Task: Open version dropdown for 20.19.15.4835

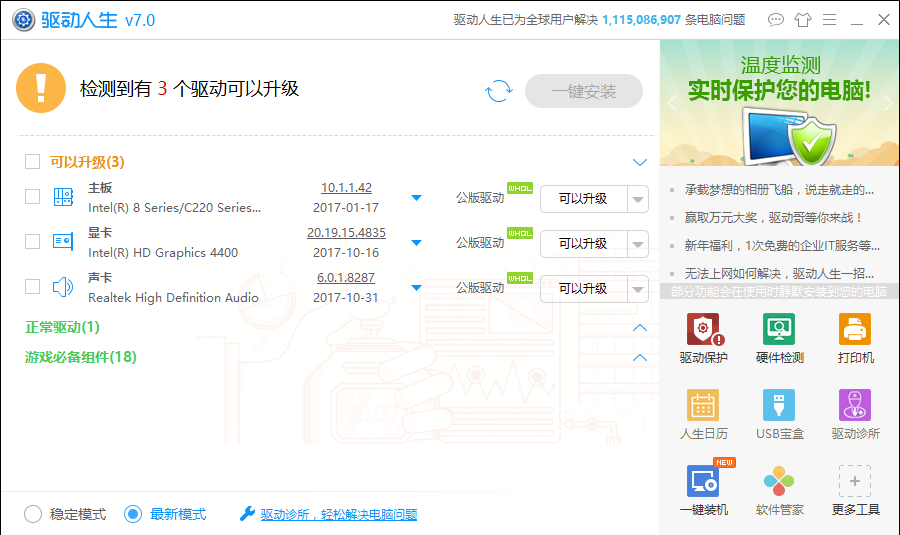Action: point(417,243)
